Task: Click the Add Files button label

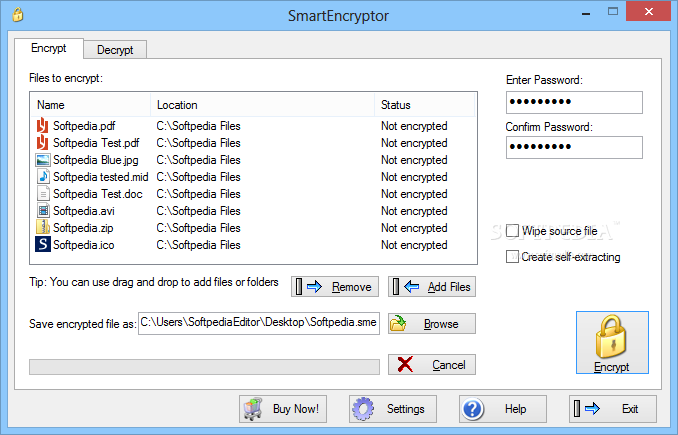Action: point(449,287)
